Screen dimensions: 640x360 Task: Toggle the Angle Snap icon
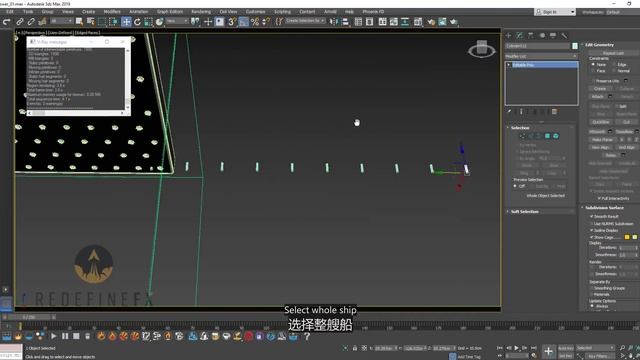click(x=243, y=22)
